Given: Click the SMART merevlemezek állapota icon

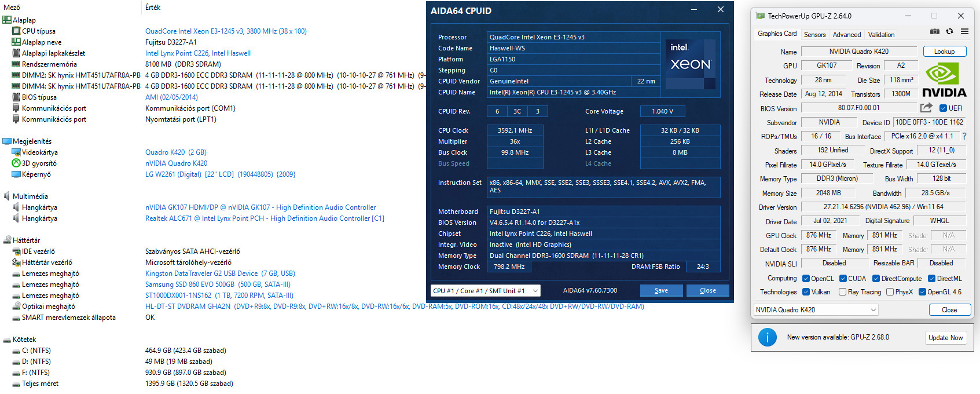Looking at the screenshot, I should point(16,317).
